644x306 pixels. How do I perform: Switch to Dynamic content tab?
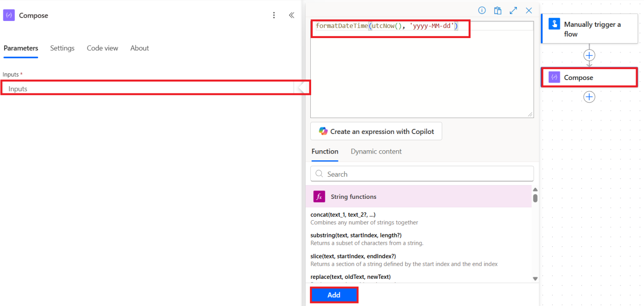click(376, 152)
